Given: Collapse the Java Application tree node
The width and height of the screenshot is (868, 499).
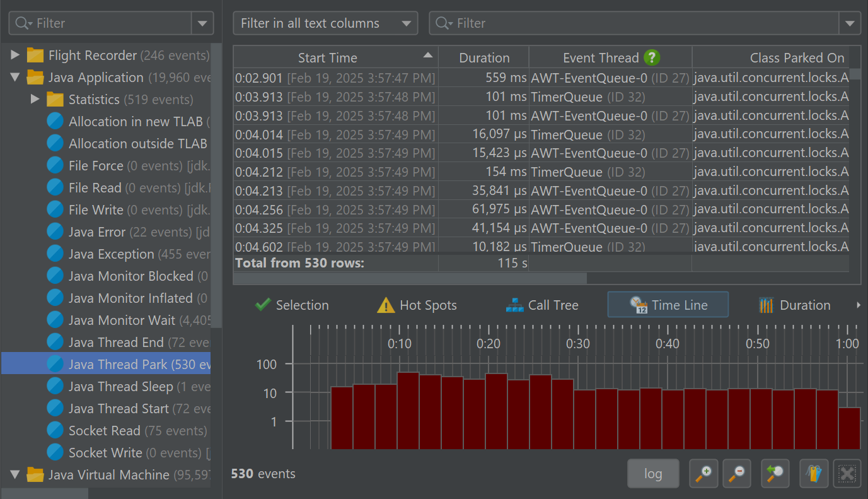Looking at the screenshot, I should click(x=15, y=78).
